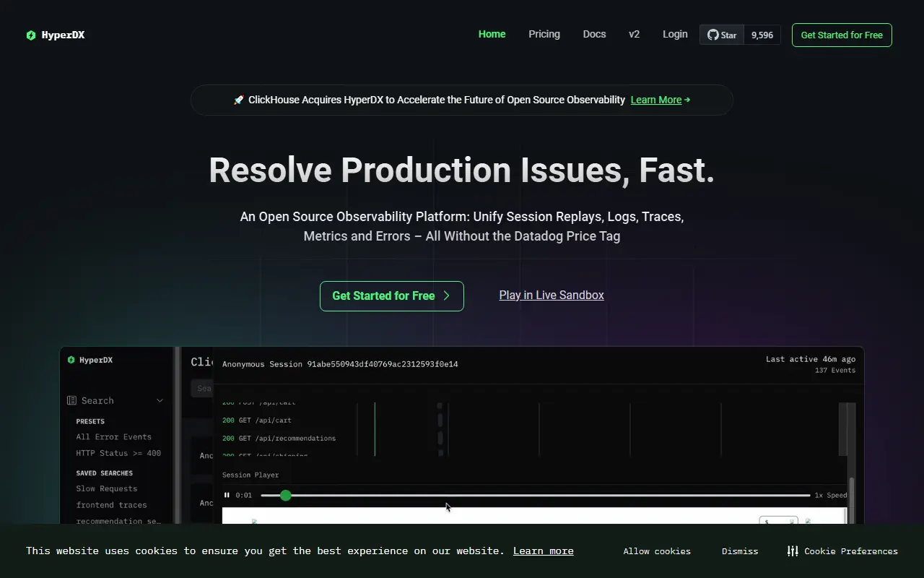The width and height of the screenshot is (924, 578).
Task: Select the v2 nav item
Action: 634,34
